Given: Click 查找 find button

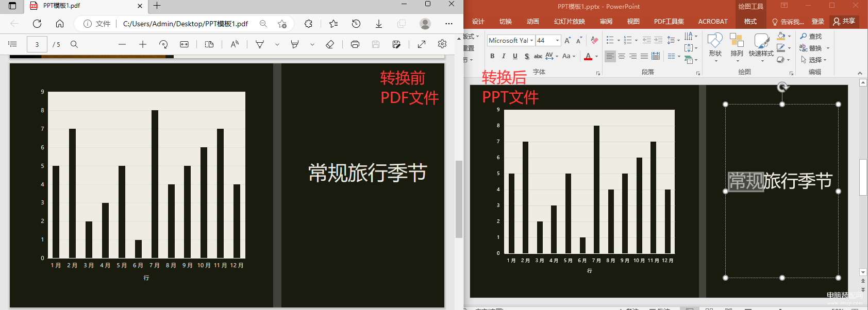Looking at the screenshot, I should coord(811,36).
